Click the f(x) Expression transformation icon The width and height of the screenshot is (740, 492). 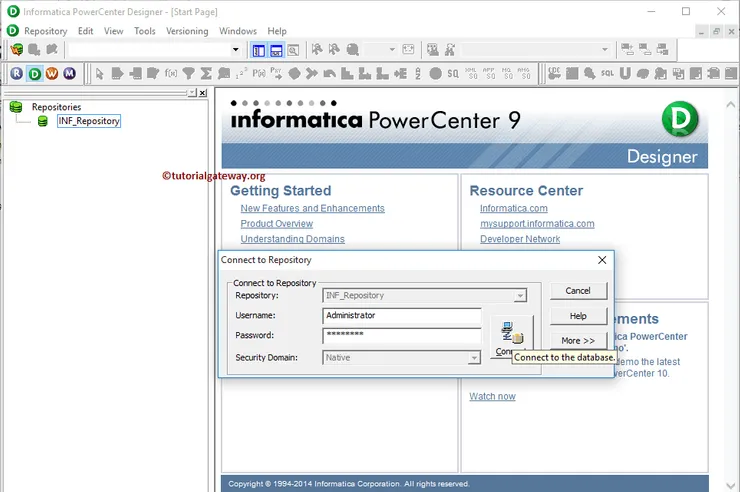[171, 74]
